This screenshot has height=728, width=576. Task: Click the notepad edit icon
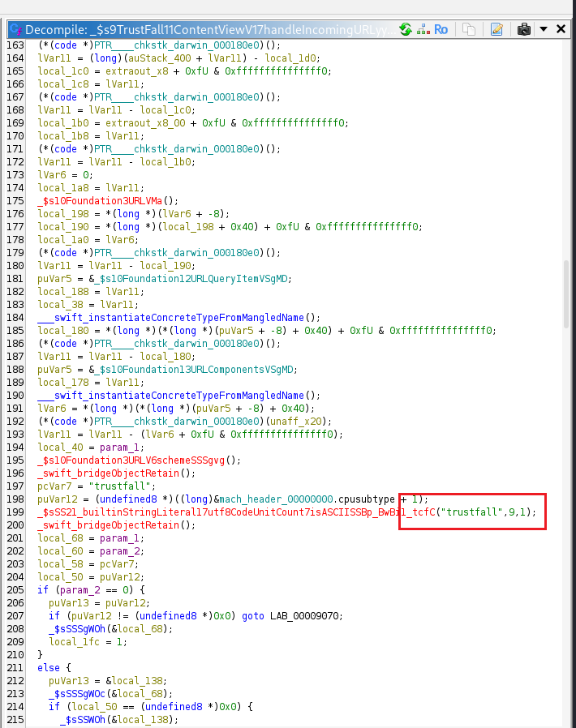(496, 29)
